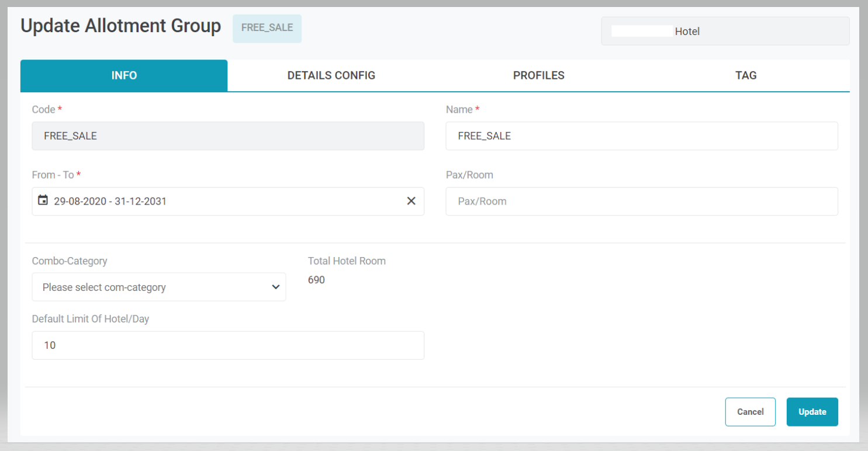The image size is (868, 451).
Task: Switch to the INFO tab
Action: (x=124, y=75)
